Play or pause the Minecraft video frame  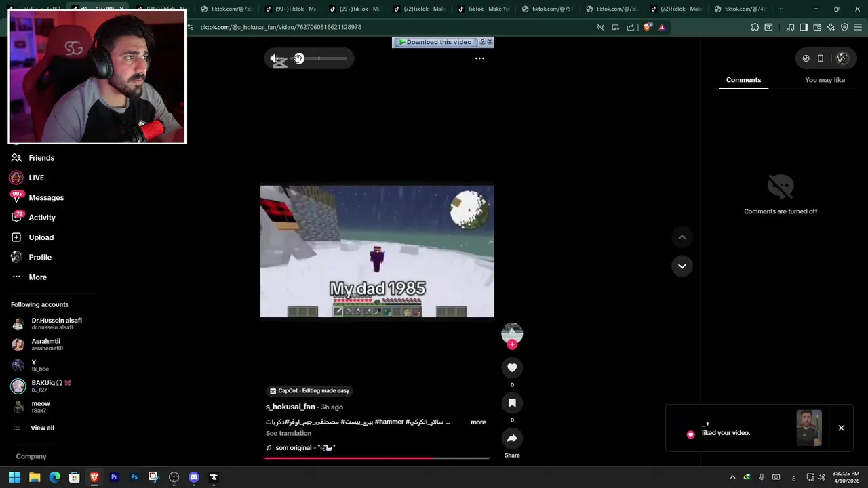(x=377, y=251)
